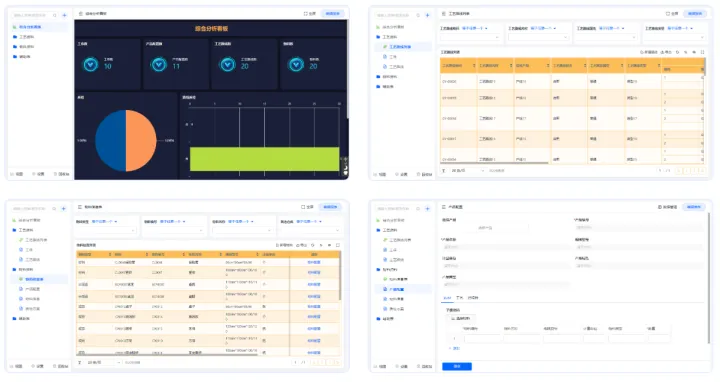Focus the sidebar search field in the dashboard window
Screen dimensions: 720x382
pos(34,15)
